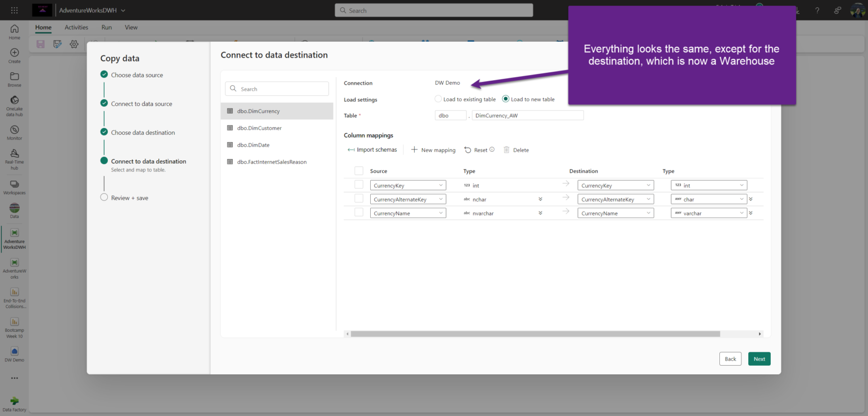Open DW Demo warehouse in sidebar
Screen dimensions: 868x416
[14, 354]
